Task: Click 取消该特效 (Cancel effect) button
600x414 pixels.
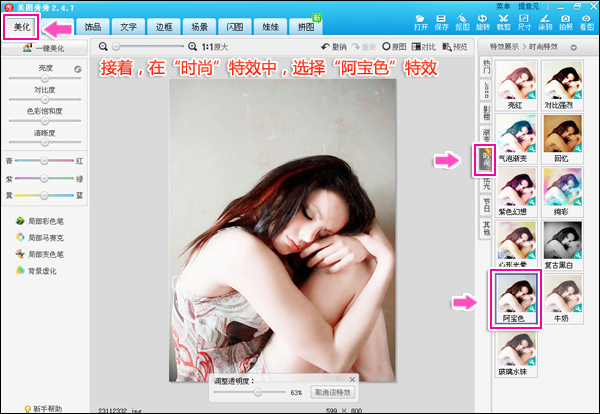Action: click(x=331, y=393)
